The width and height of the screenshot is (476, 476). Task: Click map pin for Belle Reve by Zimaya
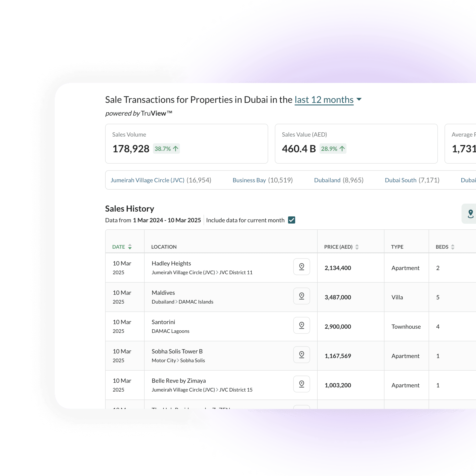tap(301, 384)
